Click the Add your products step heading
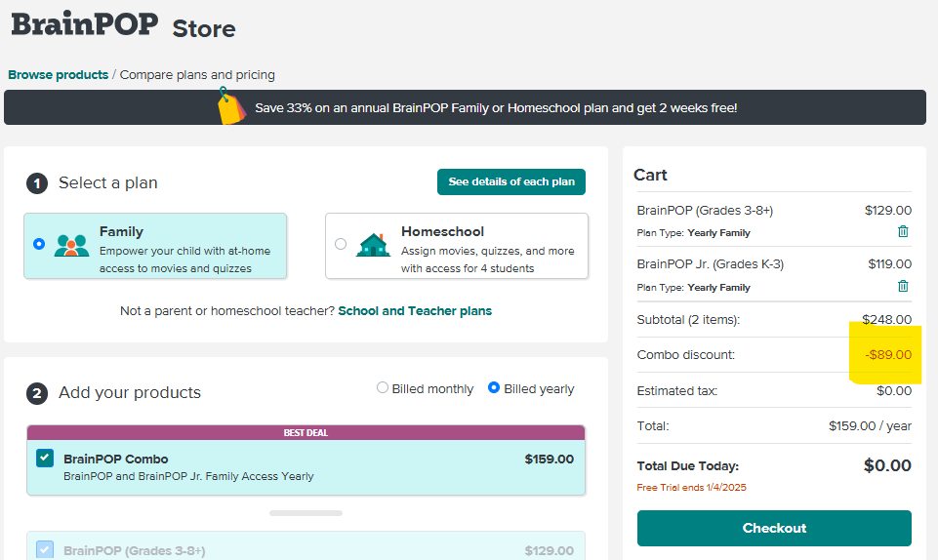 (130, 392)
